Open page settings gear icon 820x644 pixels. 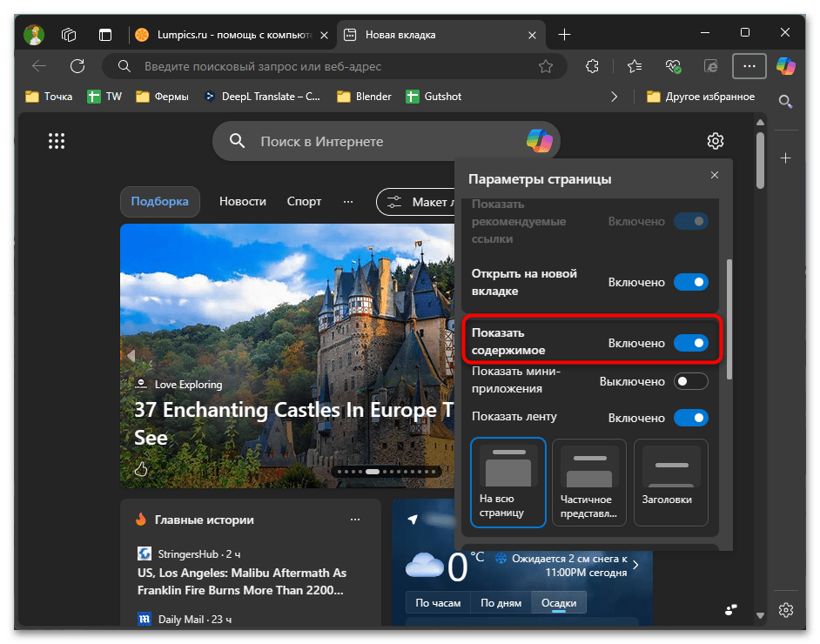(716, 141)
